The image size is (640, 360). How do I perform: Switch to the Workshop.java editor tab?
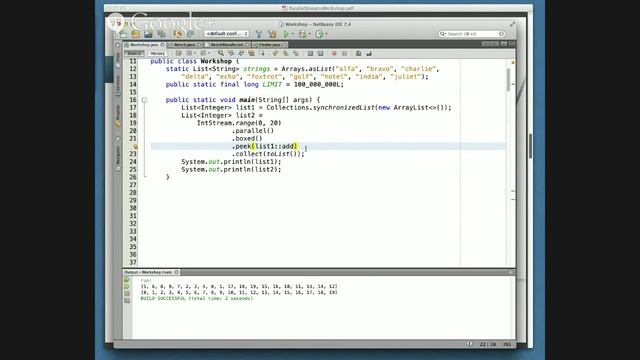[x=144, y=44]
